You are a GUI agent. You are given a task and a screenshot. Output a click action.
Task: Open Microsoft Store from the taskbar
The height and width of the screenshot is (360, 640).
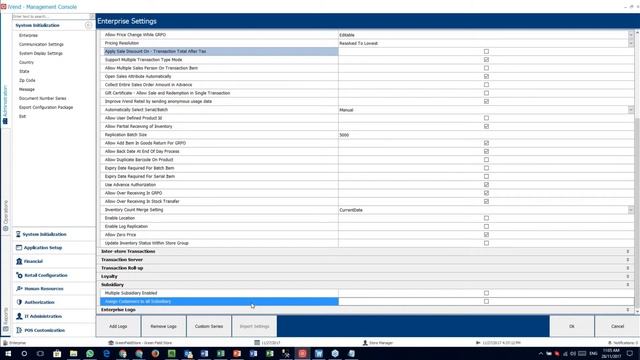[57, 353]
